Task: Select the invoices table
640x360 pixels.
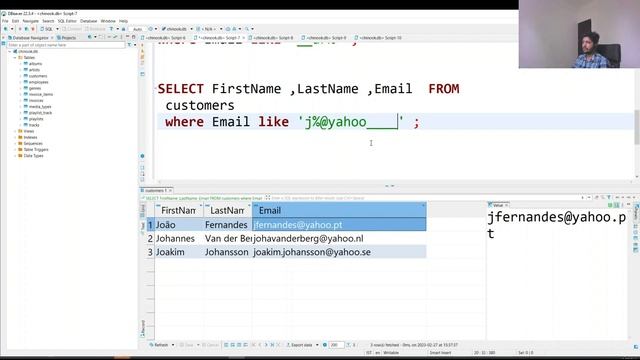Action: pos(36,100)
